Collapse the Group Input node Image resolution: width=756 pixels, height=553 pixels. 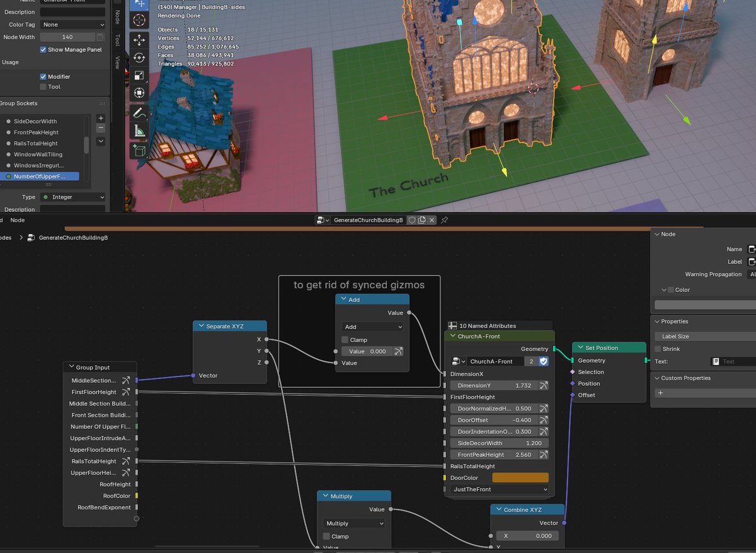click(x=71, y=367)
